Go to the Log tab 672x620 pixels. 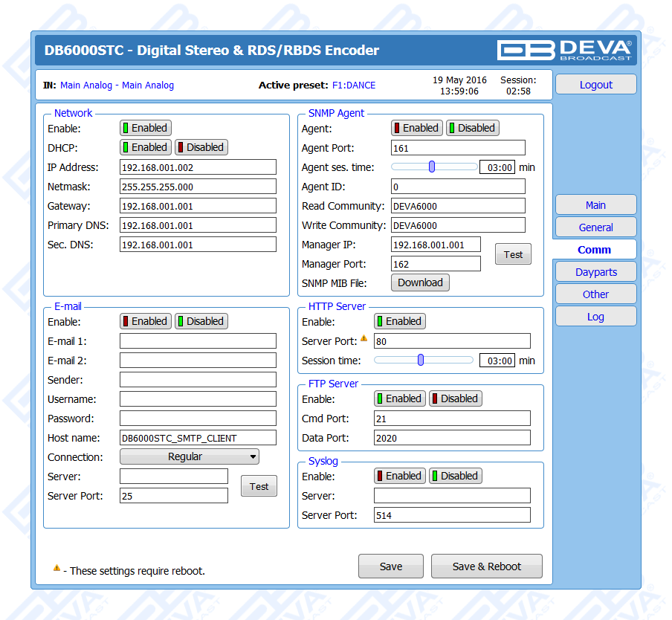pos(595,317)
